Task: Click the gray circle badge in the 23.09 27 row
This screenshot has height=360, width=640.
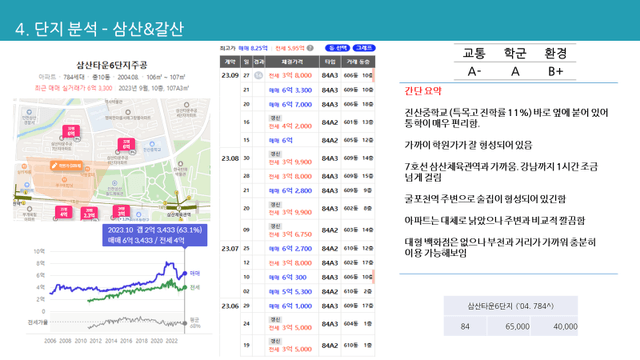Action: pos(258,76)
